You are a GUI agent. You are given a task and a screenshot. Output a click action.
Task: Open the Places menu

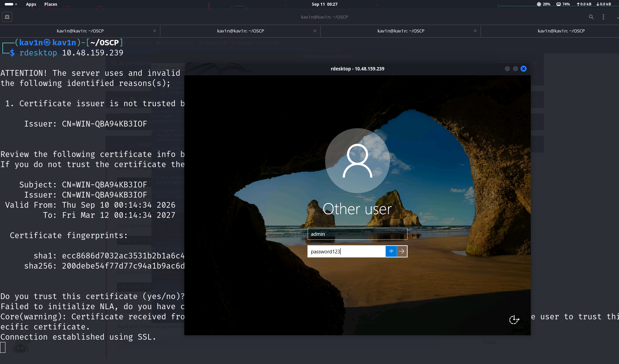point(51,4)
